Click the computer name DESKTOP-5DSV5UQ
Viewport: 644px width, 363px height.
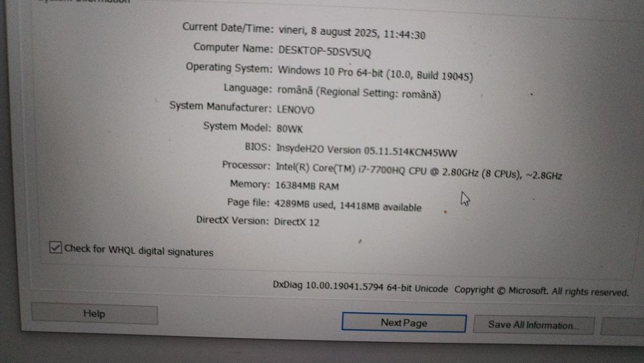pyautogui.click(x=325, y=52)
